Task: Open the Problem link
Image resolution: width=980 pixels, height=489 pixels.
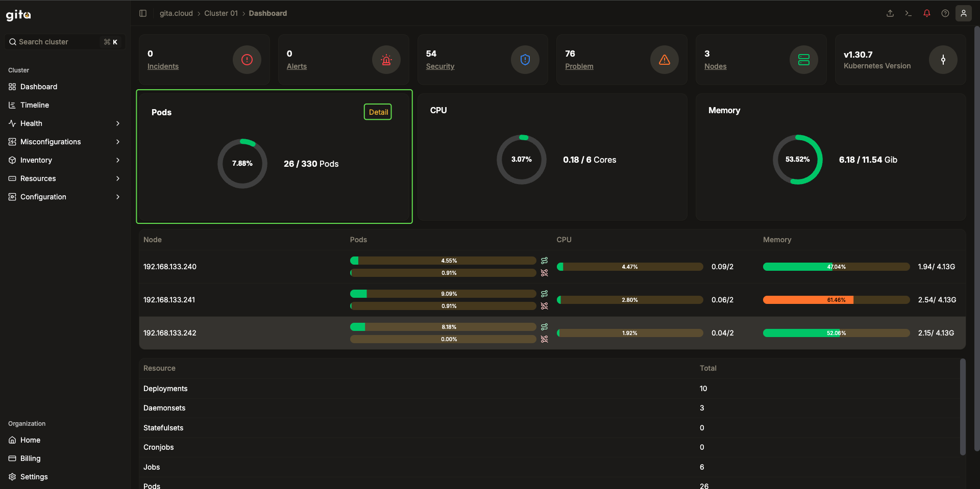Action: click(x=579, y=66)
